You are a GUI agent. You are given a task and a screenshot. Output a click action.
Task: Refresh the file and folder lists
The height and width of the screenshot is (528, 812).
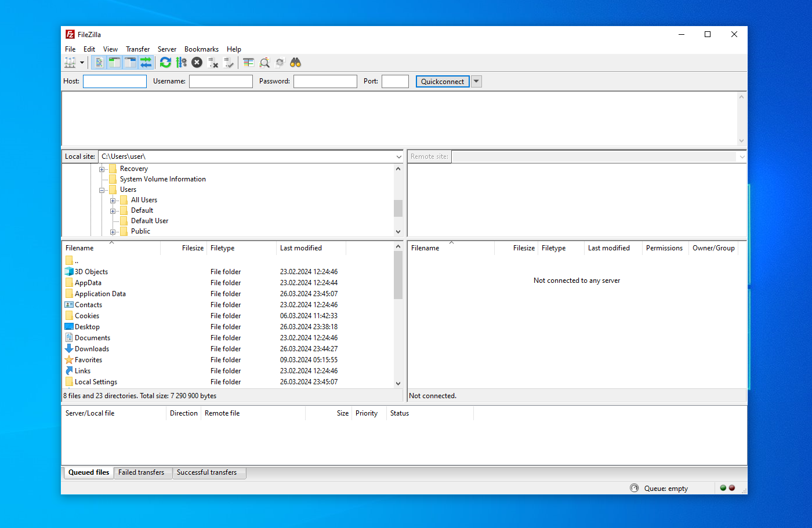pos(165,62)
